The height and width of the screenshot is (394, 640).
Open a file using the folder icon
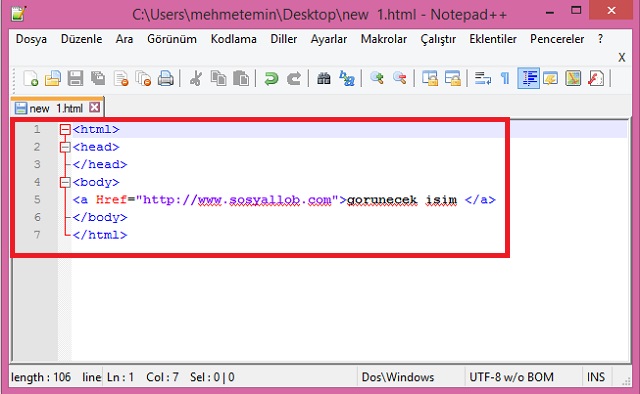[x=53, y=78]
